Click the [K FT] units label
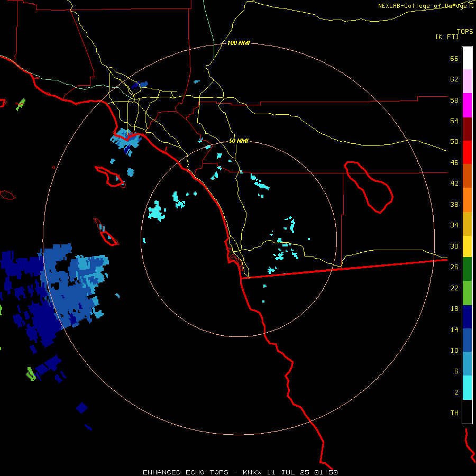Screen dimensions: 476x476 [447, 36]
